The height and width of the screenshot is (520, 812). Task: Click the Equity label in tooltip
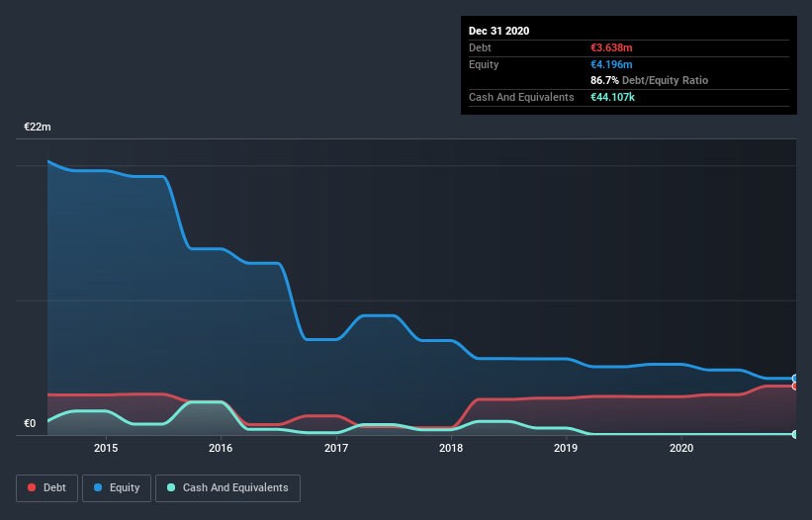tap(484, 64)
